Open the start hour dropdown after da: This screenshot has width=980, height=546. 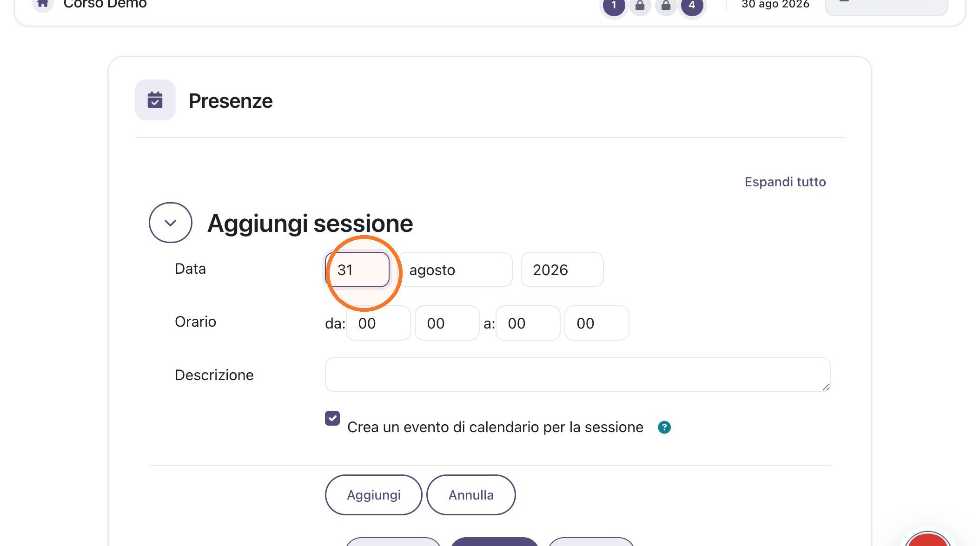coord(378,323)
